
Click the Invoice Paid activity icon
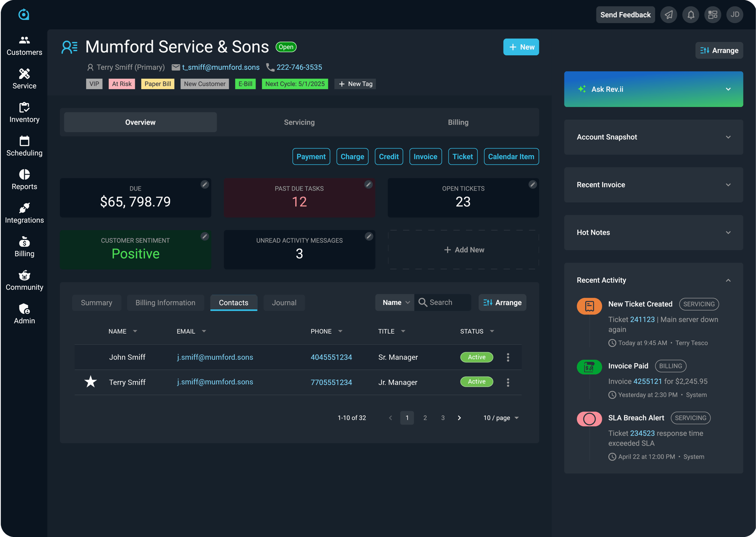(589, 367)
